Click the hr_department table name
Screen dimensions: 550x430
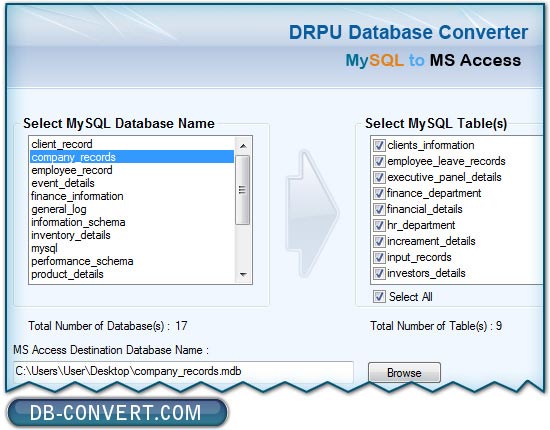(421, 225)
